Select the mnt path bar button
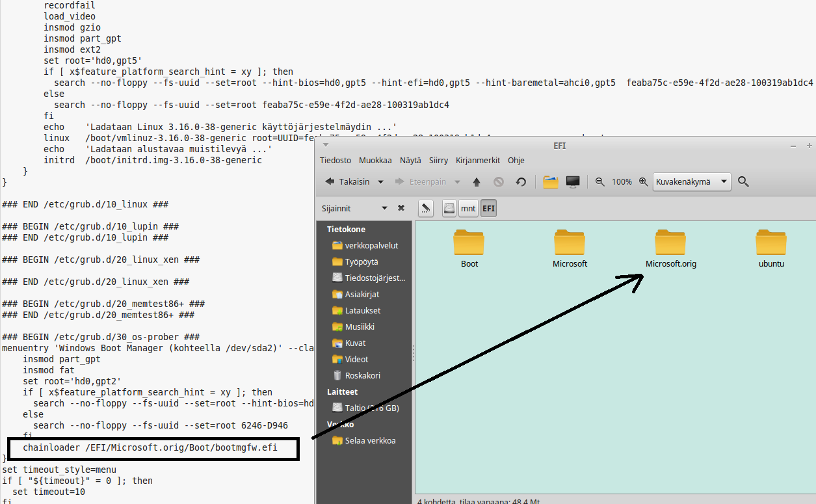This screenshot has width=816, height=504. point(468,208)
